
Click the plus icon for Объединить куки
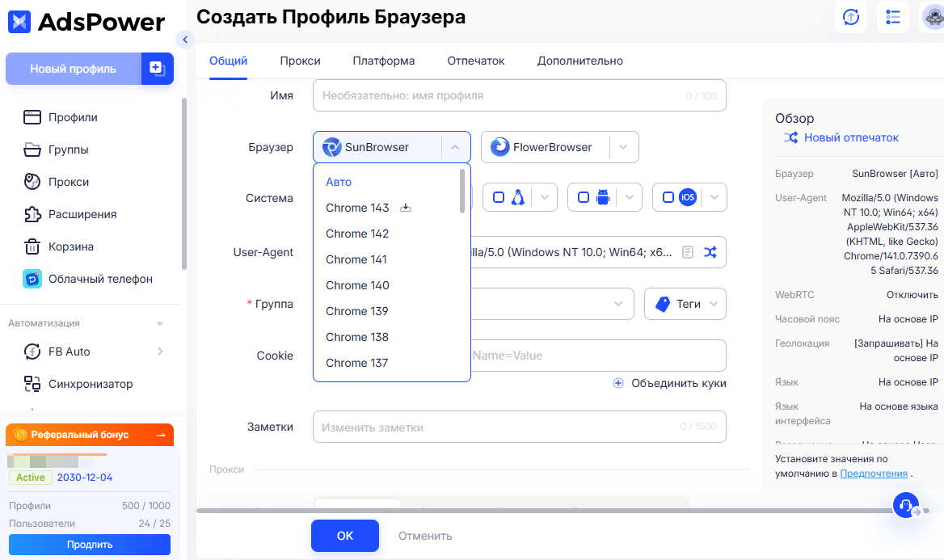pyautogui.click(x=618, y=383)
